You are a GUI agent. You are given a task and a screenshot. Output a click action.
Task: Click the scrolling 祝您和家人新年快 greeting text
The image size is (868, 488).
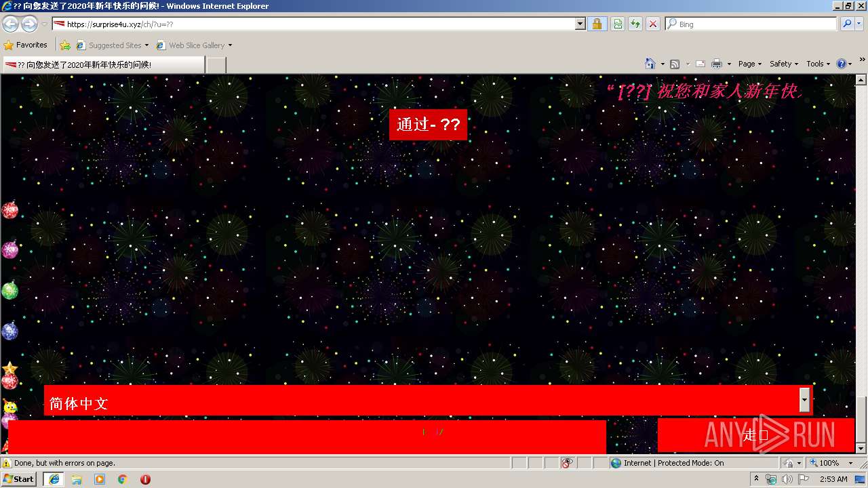coord(704,91)
